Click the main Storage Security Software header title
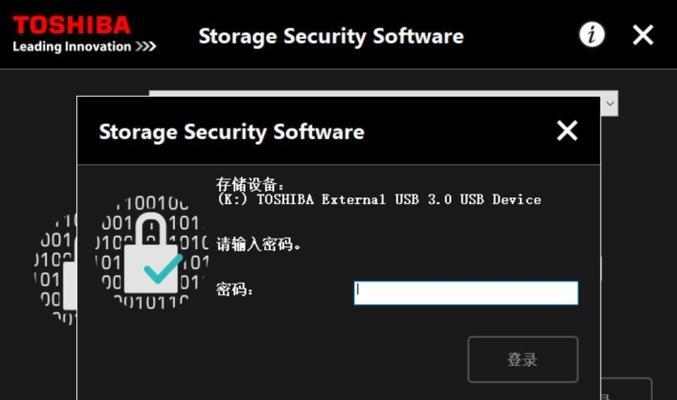The height and width of the screenshot is (400, 677). coord(331,36)
